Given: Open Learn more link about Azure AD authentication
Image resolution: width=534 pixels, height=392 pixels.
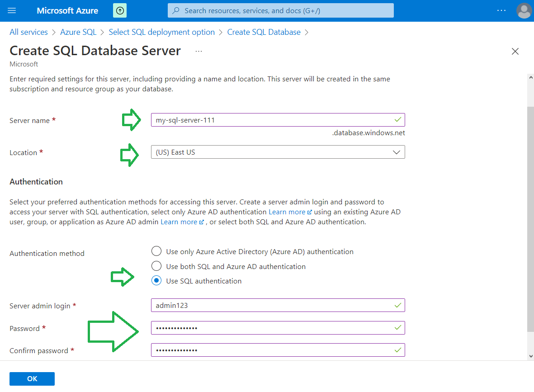Looking at the screenshot, I should [x=290, y=212].
